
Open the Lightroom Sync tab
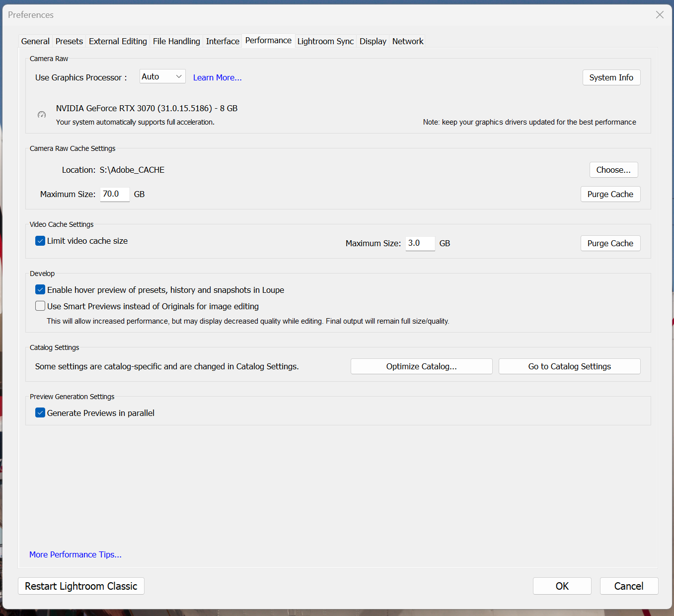325,41
